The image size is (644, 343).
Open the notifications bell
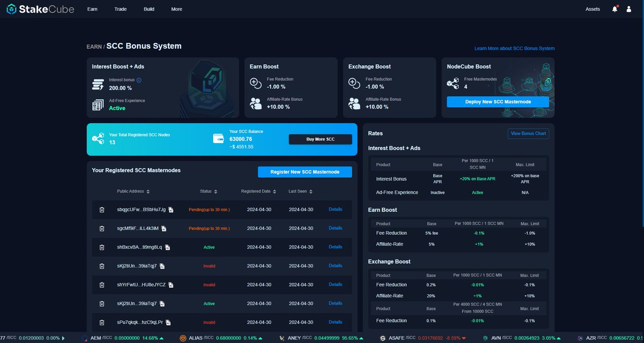click(614, 9)
